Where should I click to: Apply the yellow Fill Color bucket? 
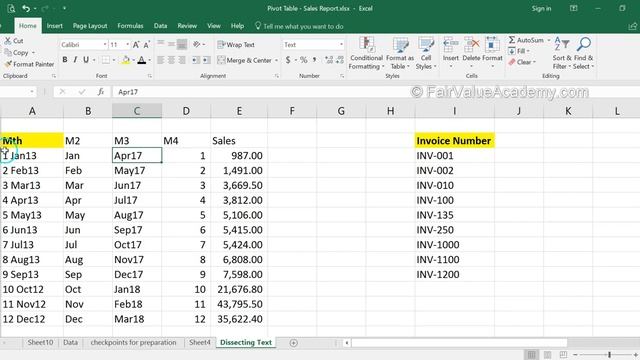(126, 60)
